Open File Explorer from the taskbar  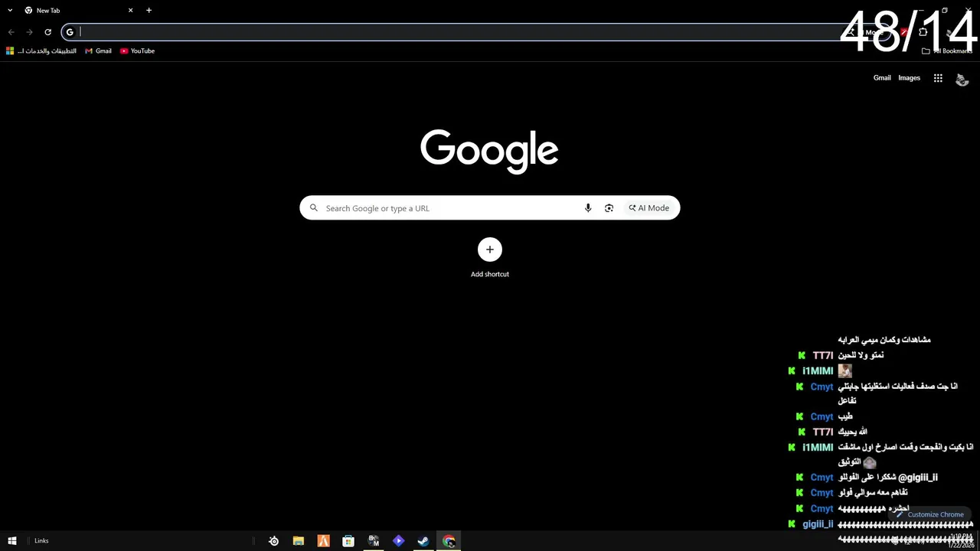[299, 541]
